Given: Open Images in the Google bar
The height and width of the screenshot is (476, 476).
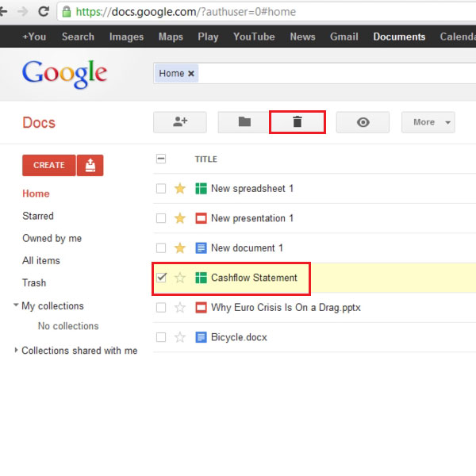Looking at the screenshot, I should pyautogui.click(x=126, y=36).
